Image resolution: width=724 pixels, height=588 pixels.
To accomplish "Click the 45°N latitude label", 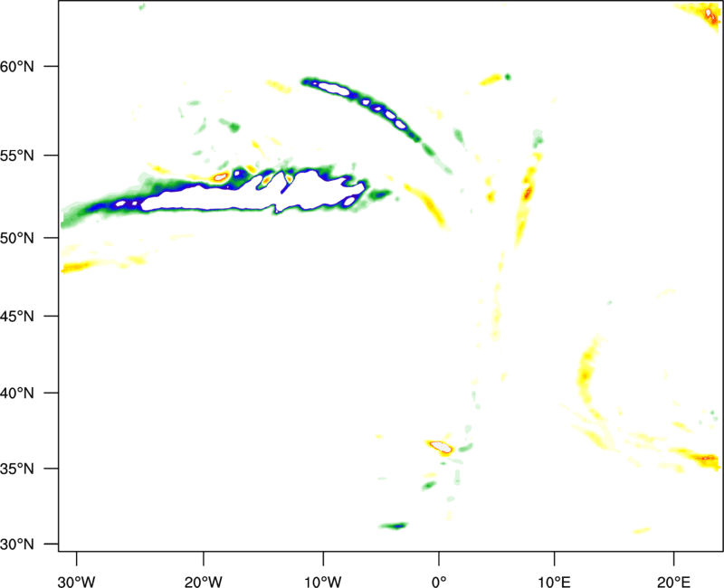I will pos(17,317).
